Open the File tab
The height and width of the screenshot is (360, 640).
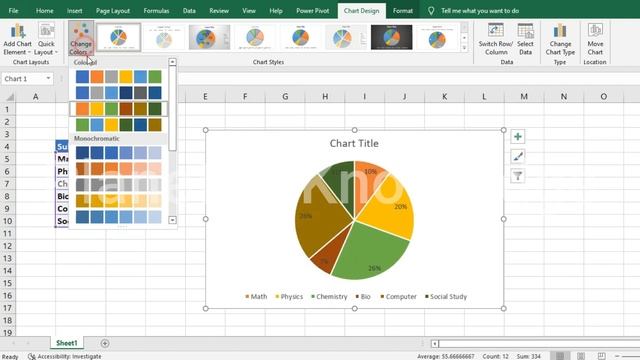click(x=13, y=11)
